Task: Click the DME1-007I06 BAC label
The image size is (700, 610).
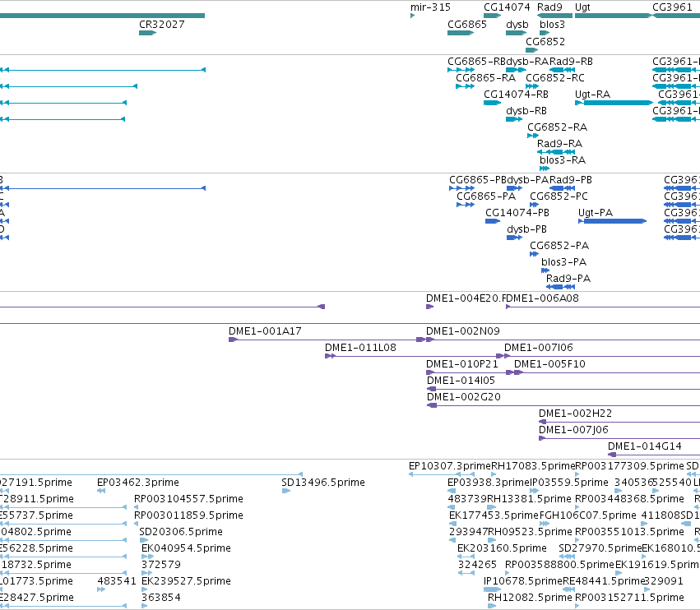Action: pos(539,348)
